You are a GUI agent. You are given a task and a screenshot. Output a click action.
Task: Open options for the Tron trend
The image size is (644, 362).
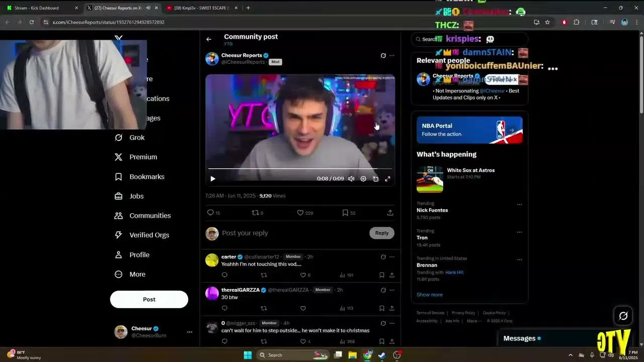[519, 232]
